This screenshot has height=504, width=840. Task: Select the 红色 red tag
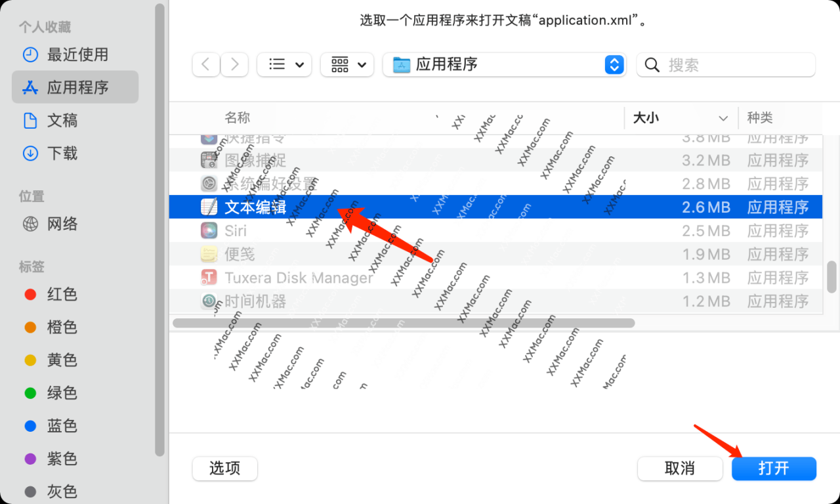pos(51,294)
